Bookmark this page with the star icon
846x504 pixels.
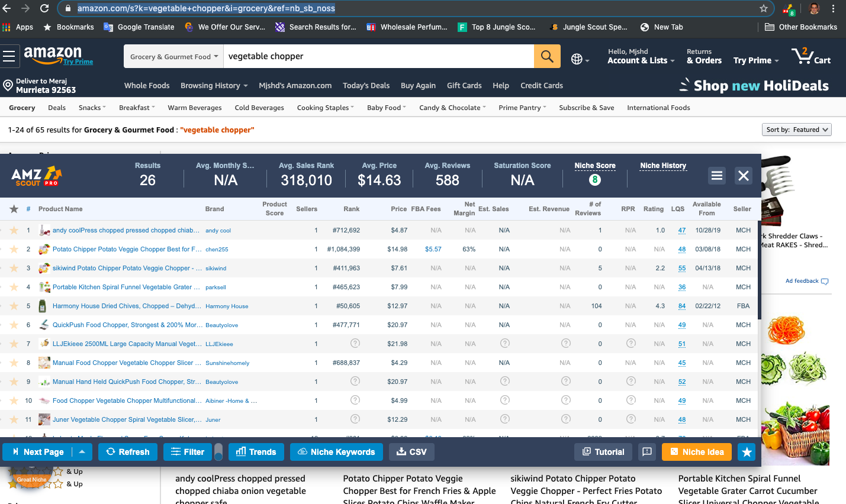coord(764,8)
